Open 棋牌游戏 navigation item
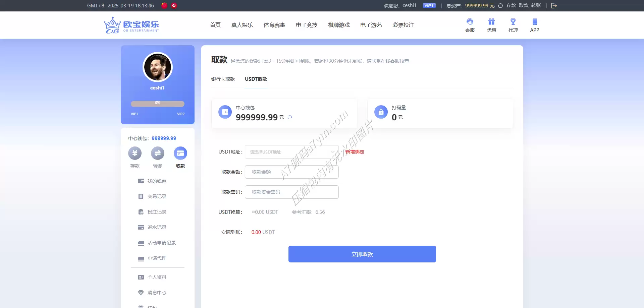Image resolution: width=644 pixels, height=308 pixels. (x=339, y=25)
